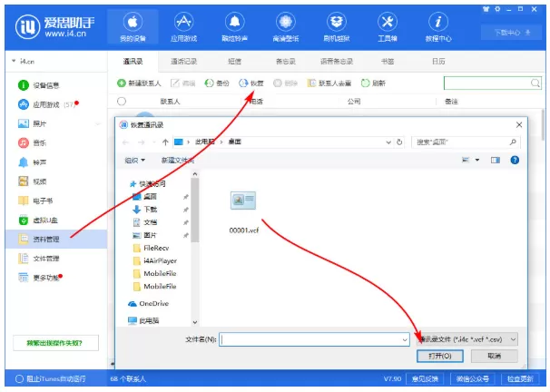
Task: Select OneDrive in the dialog tree
Action: pos(149,303)
